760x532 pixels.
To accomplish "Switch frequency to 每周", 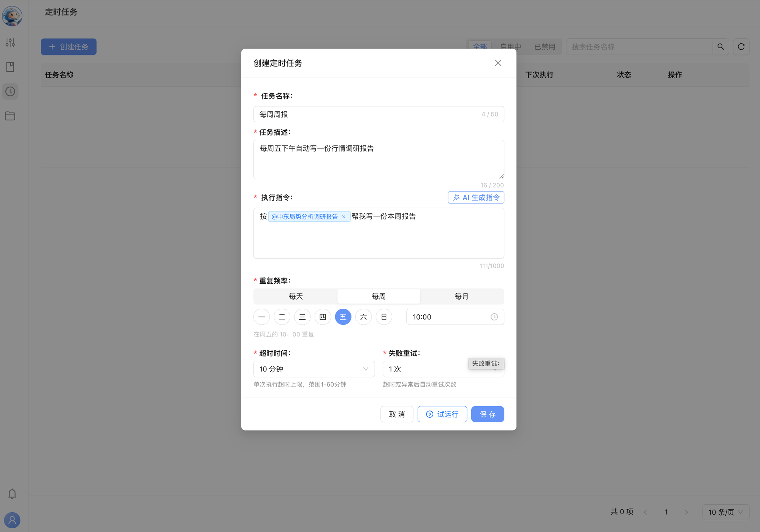I will [378, 296].
